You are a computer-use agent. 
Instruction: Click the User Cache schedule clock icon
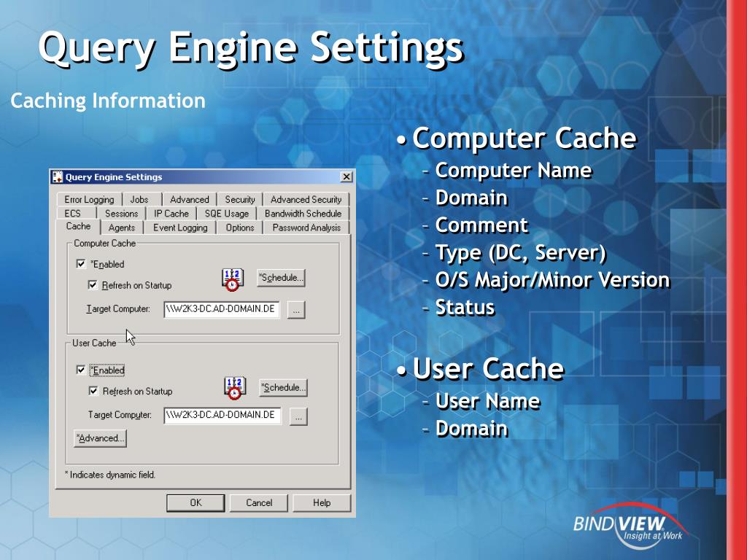coord(235,388)
